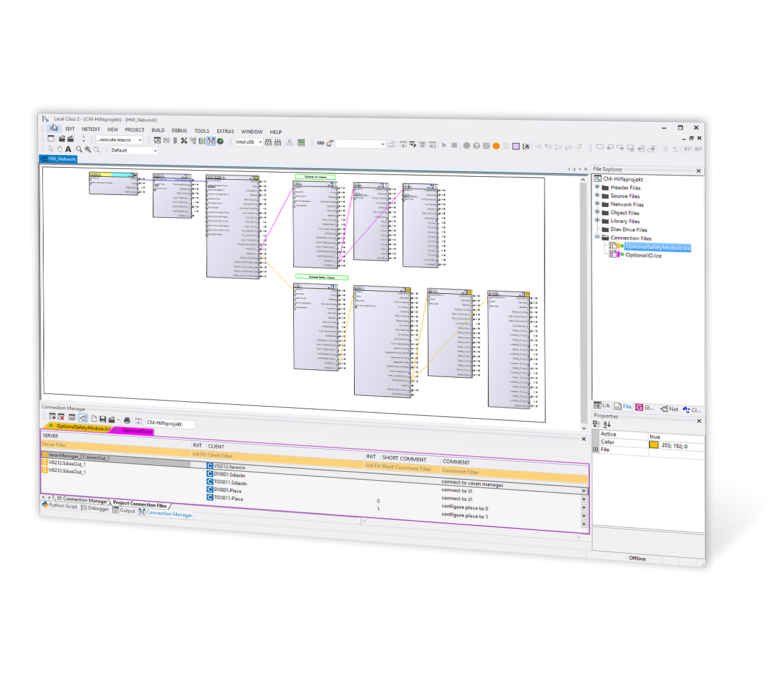Click the save icon in Connection Manager
784x686 pixels.
(x=103, y=419)
